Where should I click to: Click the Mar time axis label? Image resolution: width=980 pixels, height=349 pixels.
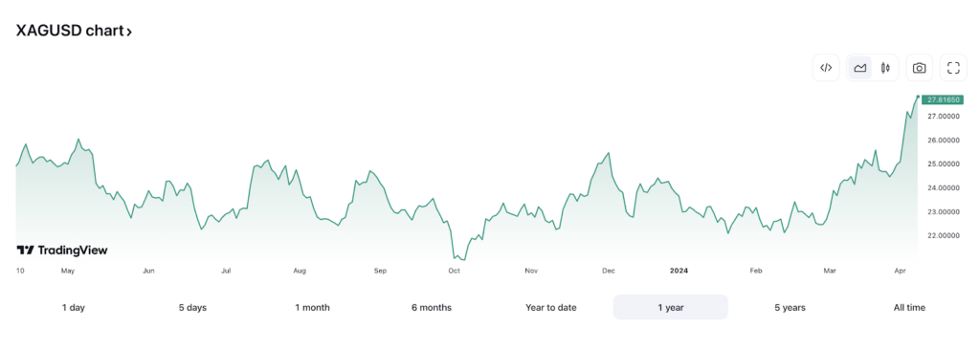click(x=830, y=271)
